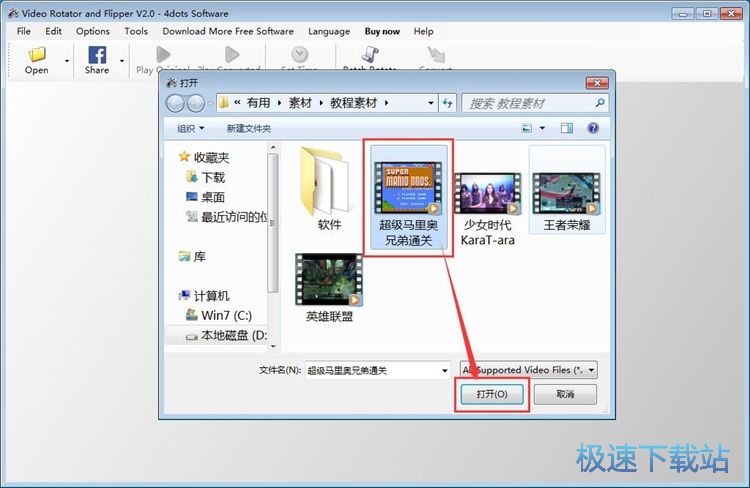This screenshot has width=750, height=488.
Task: Select 库 in navigation pane
Action: pyautogui.click(x=192, y=257)
